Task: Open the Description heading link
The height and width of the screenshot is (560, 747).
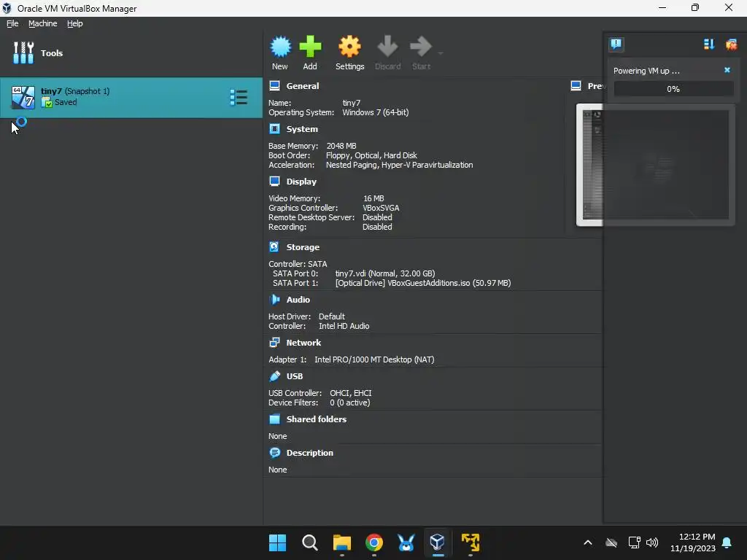Action: point(309,453)
